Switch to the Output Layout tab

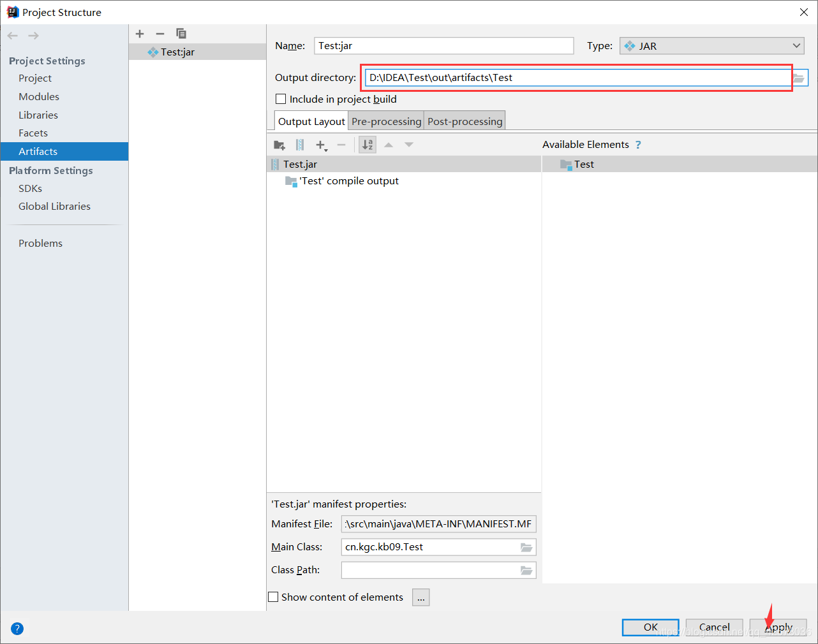[x=311, y=121]
